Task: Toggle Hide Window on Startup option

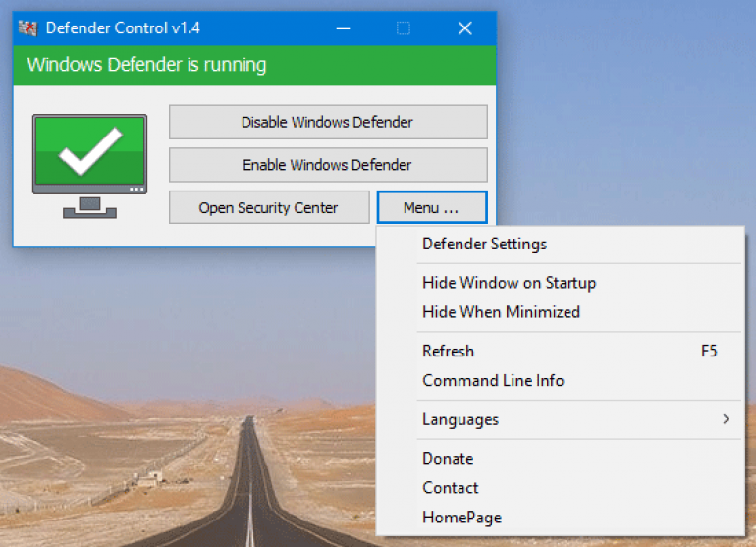Action: pos(561,283)
